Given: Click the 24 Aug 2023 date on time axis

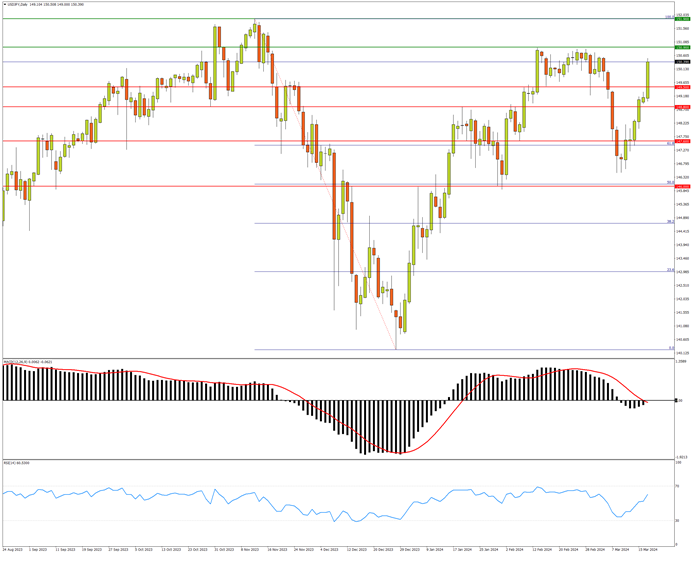Looking at the screenshot, I should click(x=12, y=549).
